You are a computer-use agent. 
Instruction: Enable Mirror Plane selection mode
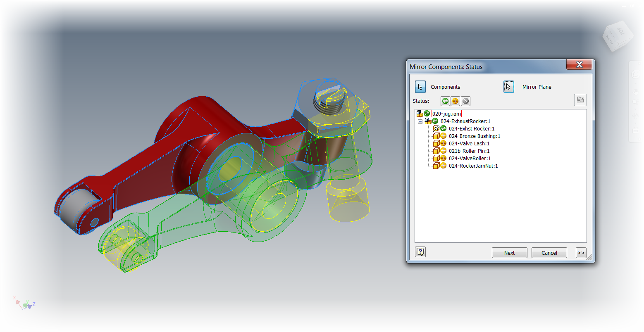click(509, 87)
